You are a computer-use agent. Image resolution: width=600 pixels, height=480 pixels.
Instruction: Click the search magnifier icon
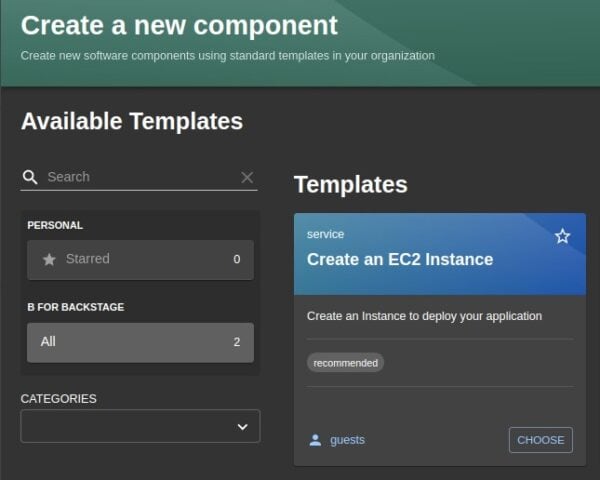tap(30, 177)
